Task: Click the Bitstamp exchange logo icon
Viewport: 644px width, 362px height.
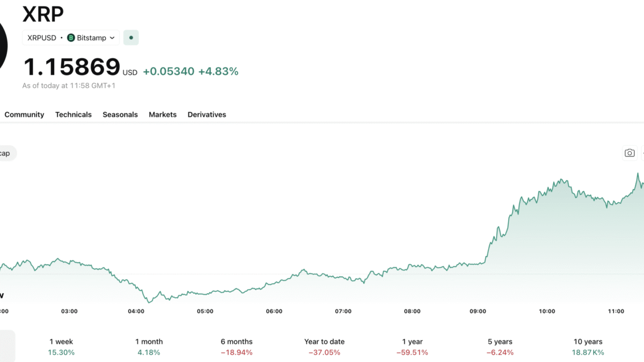Action: point(71,38)
